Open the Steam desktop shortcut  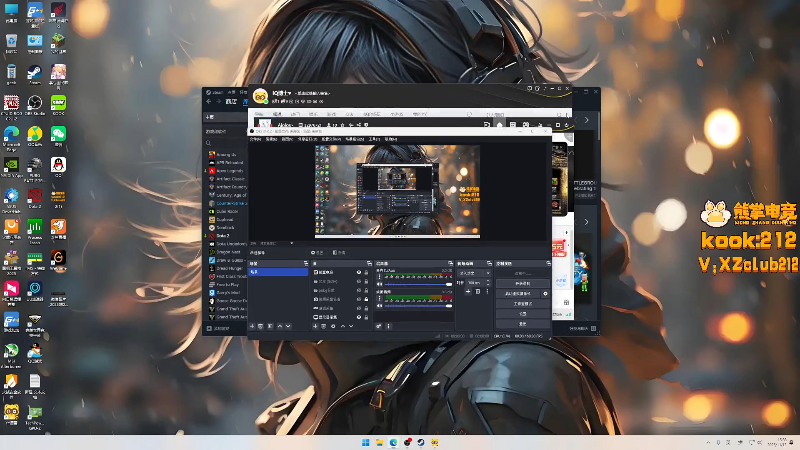coord(35,75)
